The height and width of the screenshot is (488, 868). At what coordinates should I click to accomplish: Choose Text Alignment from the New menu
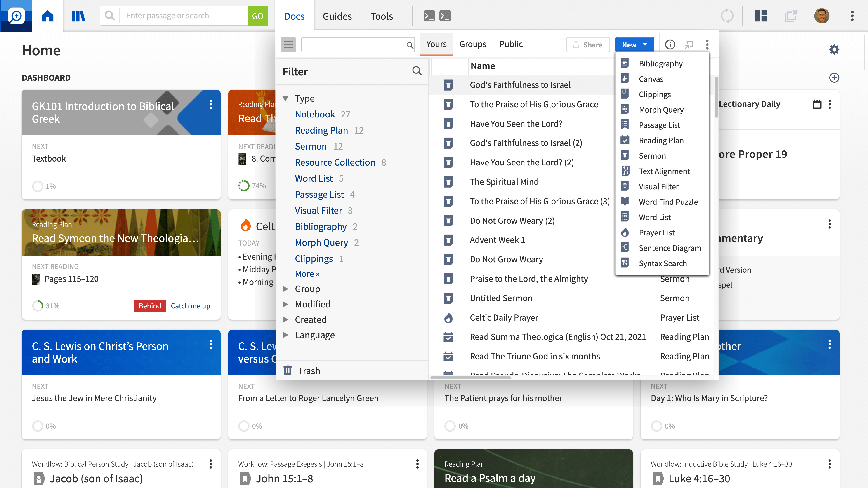pos(662,171)
